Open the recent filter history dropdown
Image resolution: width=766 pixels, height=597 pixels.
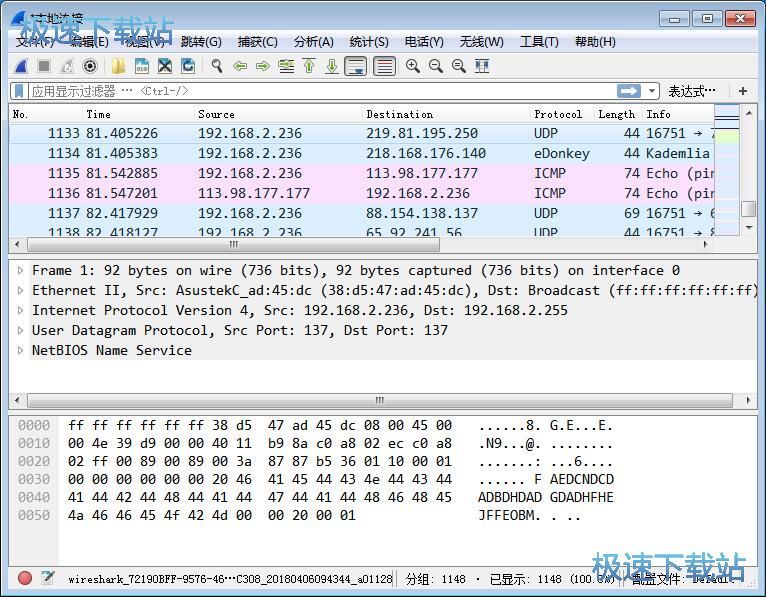(651, 91)
